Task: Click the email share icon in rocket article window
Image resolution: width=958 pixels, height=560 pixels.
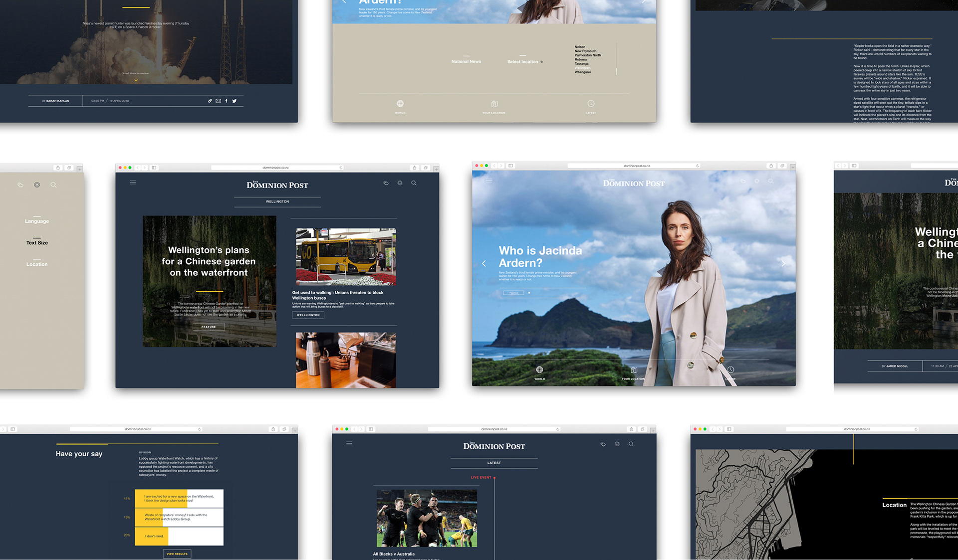Action: [218, 101]
